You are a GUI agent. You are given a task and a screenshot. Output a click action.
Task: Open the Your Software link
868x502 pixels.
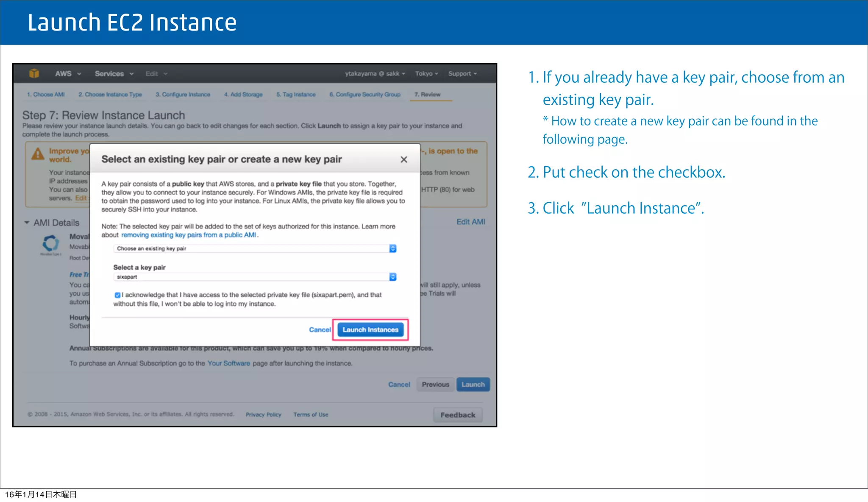(229, 363)
